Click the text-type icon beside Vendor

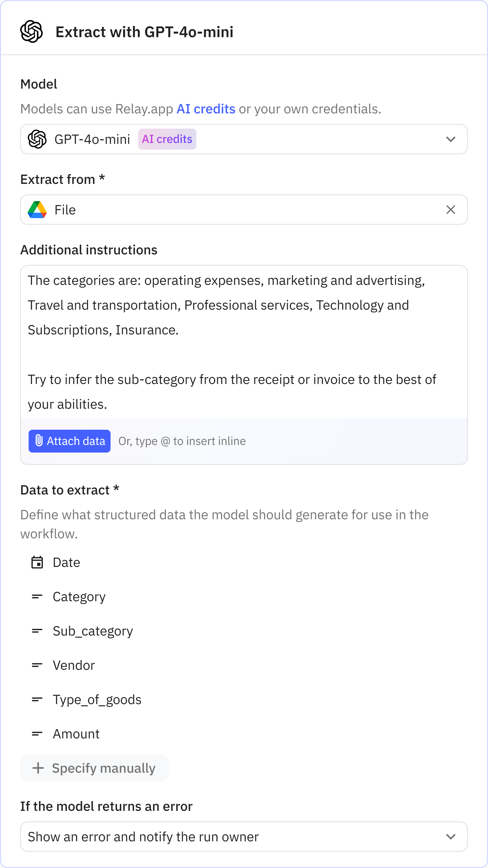(37, 665)
